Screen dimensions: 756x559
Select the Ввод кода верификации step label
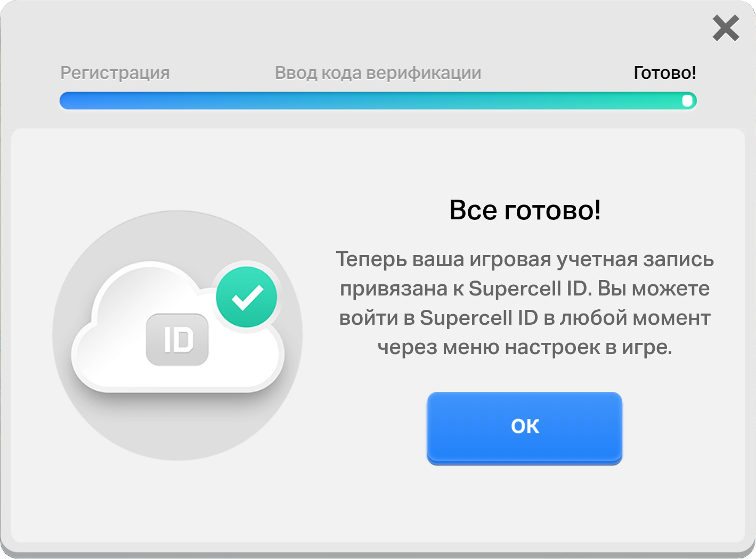tap(378, 72)
